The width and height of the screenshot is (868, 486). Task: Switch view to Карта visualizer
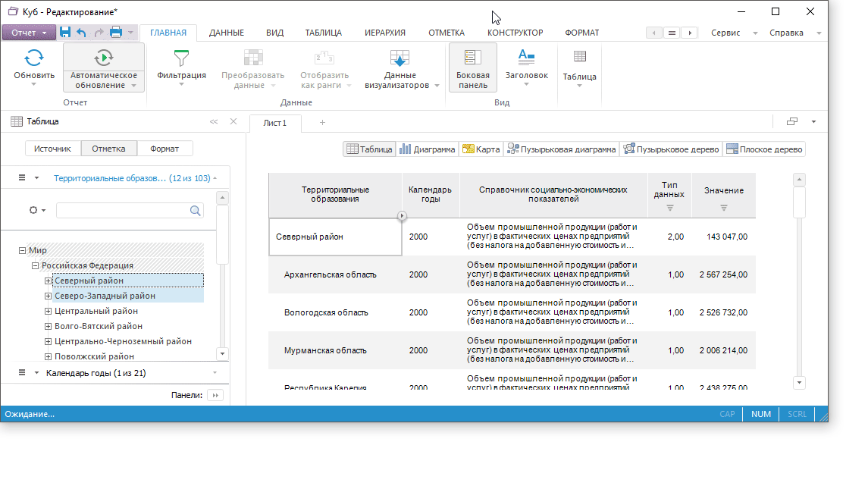(x=481, y=149)
